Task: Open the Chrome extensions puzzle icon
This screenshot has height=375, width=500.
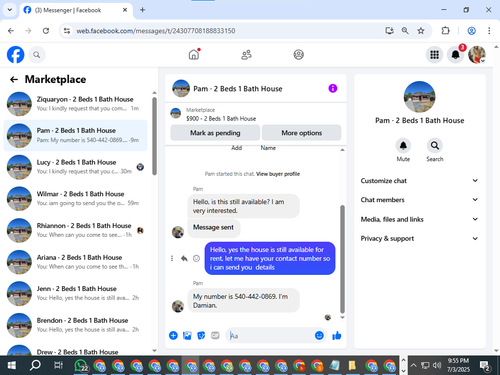Action: click(x=445, y=31)
